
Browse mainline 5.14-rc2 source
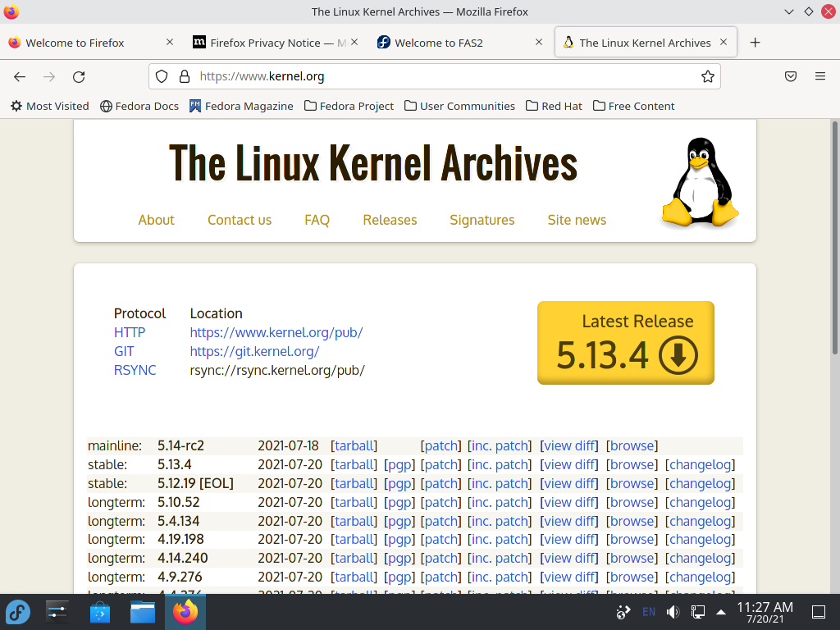[x=632, y=445]
